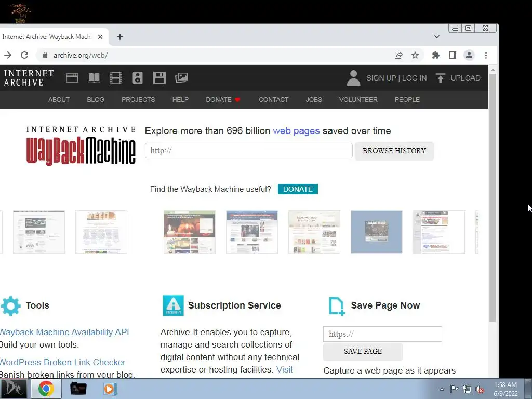Screen dimensions: 532x399
Task: Open the Images icon
Action: (x=181, y=78)
